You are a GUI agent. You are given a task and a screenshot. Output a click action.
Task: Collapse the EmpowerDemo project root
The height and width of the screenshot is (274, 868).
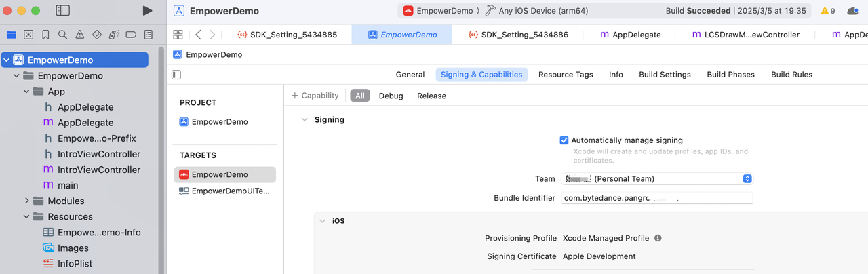point(6,60)
